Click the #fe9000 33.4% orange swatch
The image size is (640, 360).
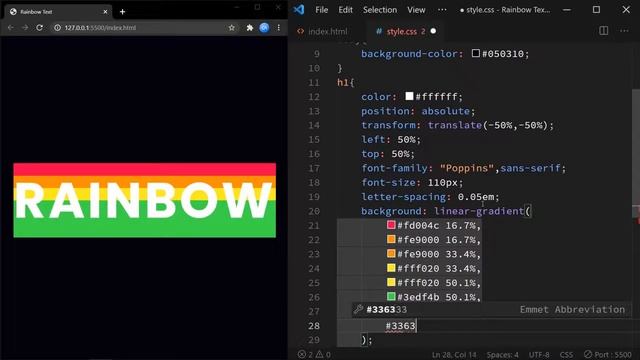click(391, 253)
